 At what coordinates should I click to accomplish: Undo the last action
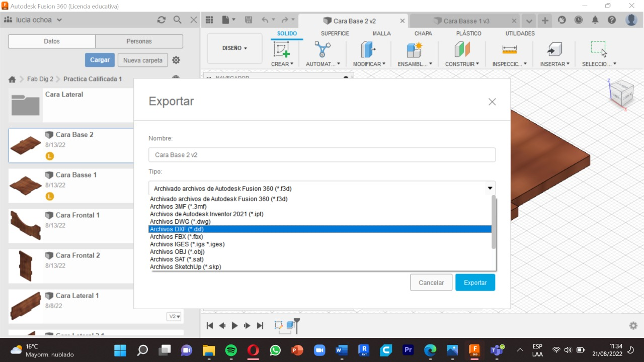pos(265,20)
